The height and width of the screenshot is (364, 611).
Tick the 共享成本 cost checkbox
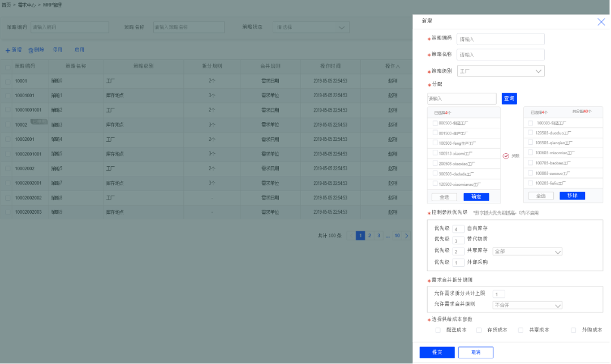click(520, 330)
